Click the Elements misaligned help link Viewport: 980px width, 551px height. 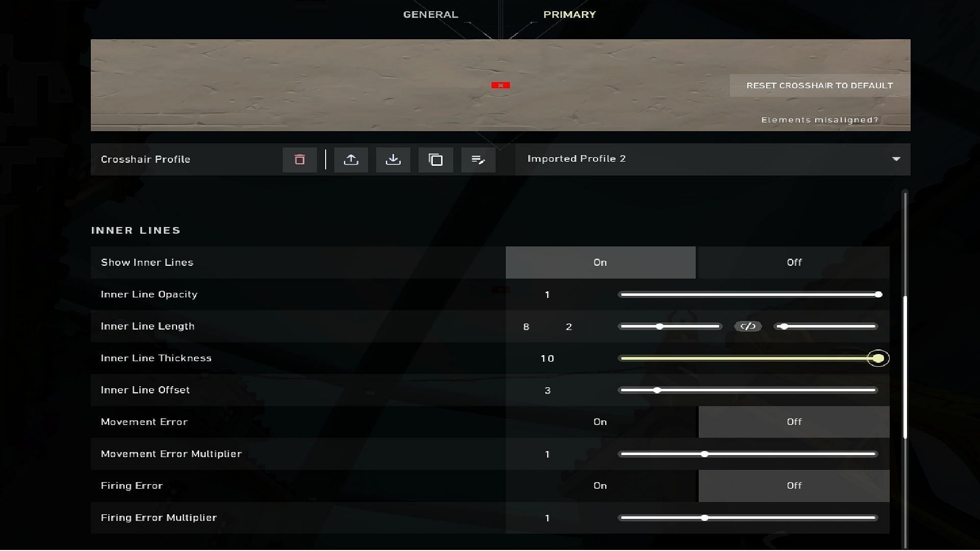point(820,119)
